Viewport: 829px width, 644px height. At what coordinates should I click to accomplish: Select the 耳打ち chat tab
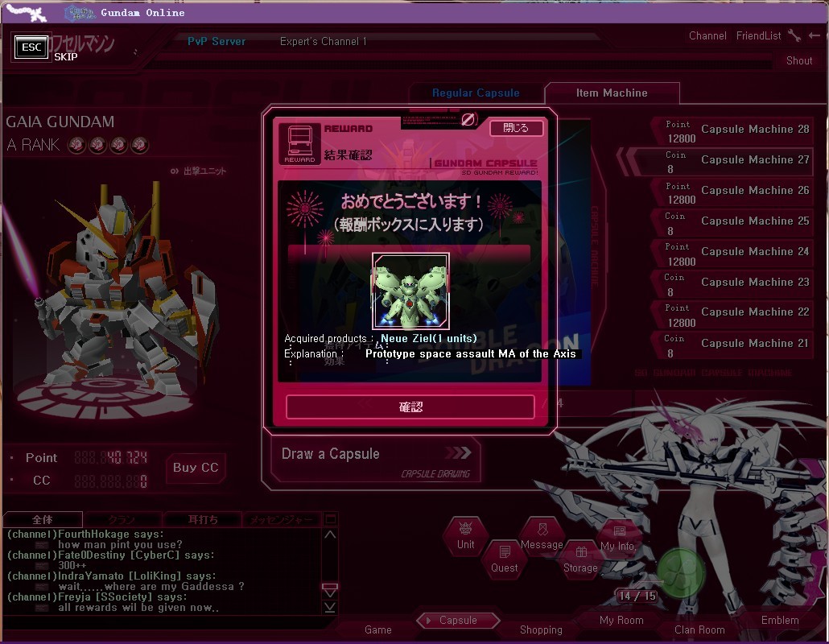(x=203, y=519)
